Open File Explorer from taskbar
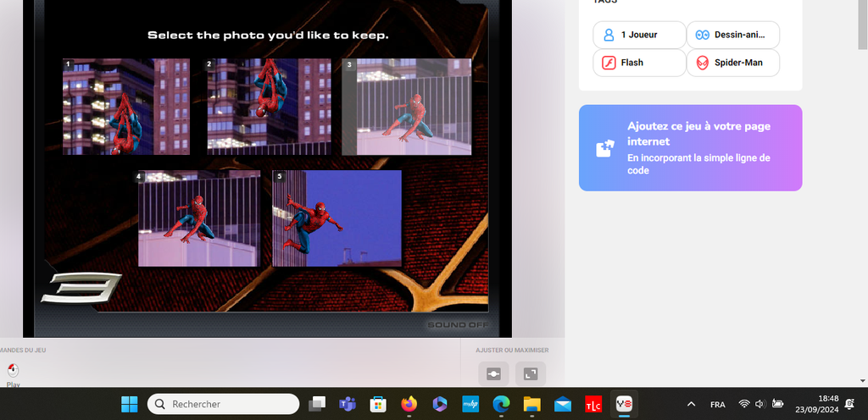The height and width of the screenshot is (420, 868). (x=531, y=404)
